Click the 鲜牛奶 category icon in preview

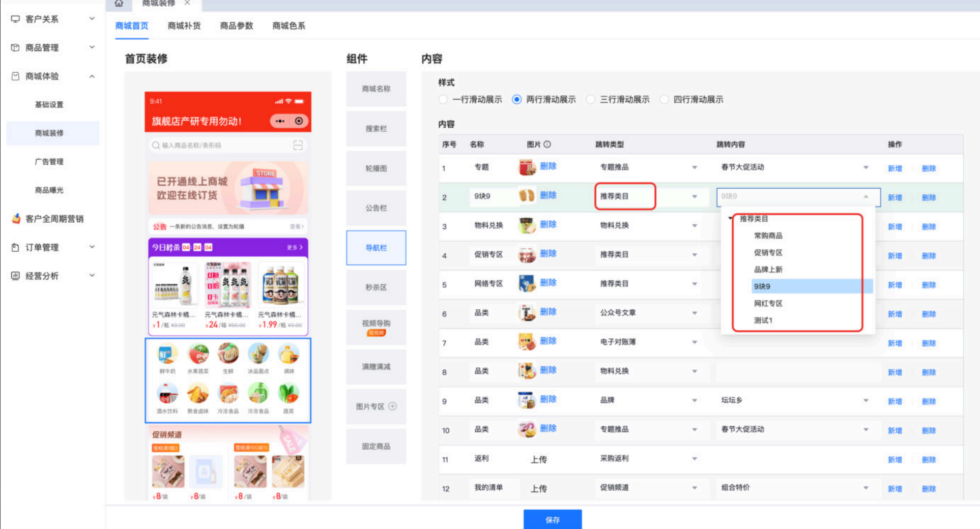(x=167, y=355)
